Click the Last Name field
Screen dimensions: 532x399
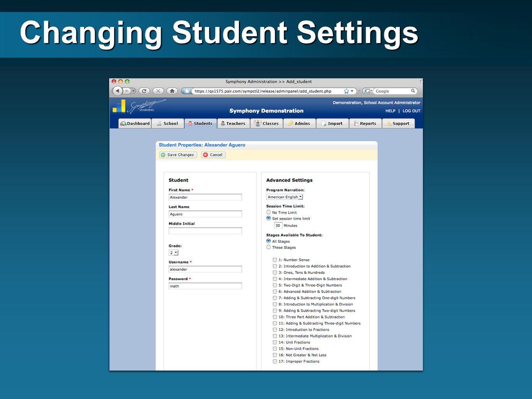point(205,214)
